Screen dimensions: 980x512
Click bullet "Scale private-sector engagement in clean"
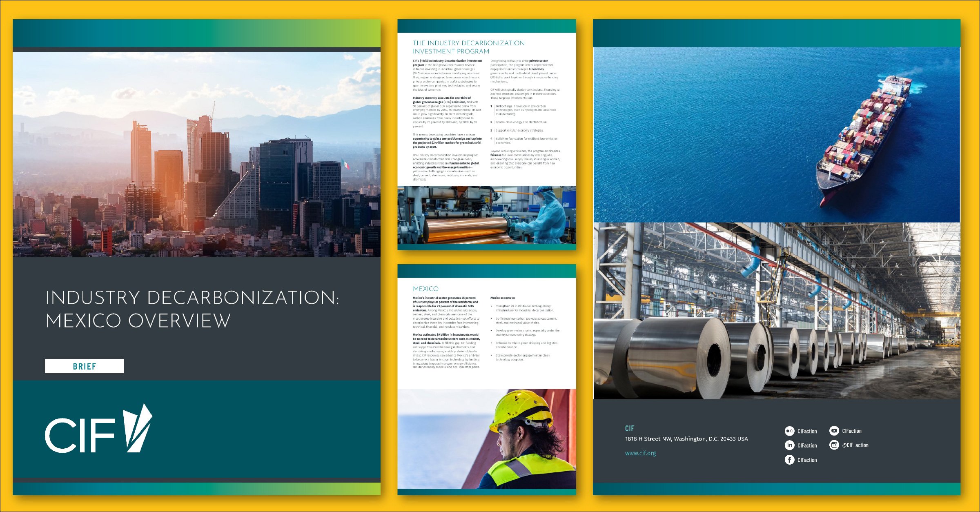[520, 357]
